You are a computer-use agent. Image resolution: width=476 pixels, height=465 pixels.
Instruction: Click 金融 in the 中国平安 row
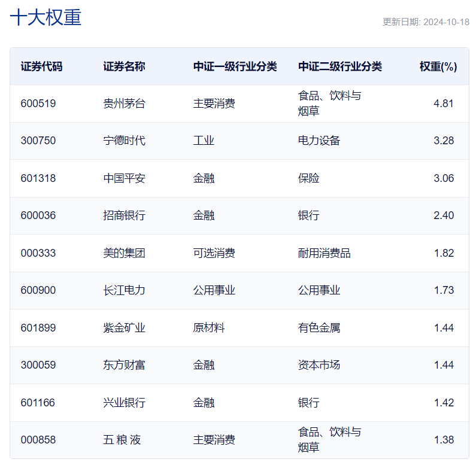coord(204,178)
